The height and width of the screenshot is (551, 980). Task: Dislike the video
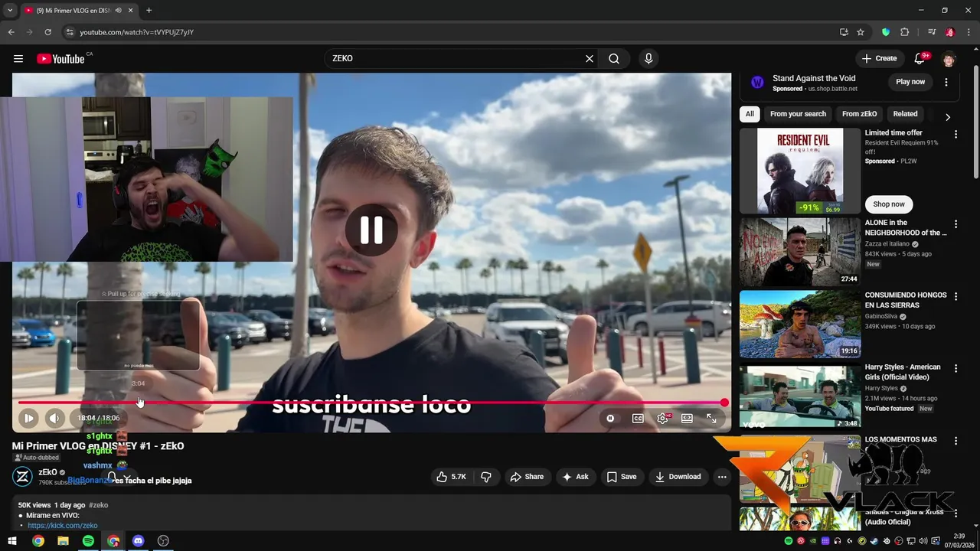(x=485, y=477)
